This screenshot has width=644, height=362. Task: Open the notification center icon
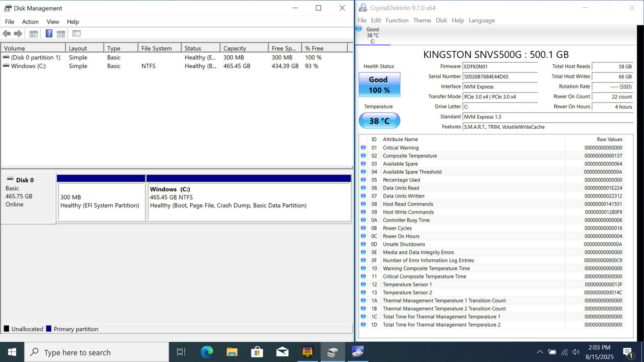pyautogui.click(x=628, y=353)
